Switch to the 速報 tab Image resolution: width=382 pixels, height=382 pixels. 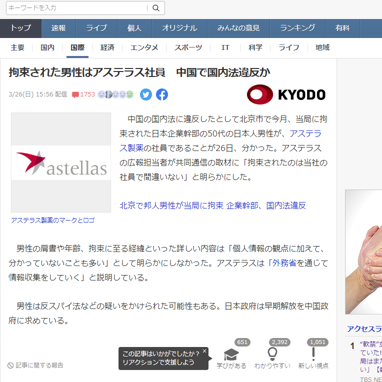pyautogui.click(x=59, y=28)
